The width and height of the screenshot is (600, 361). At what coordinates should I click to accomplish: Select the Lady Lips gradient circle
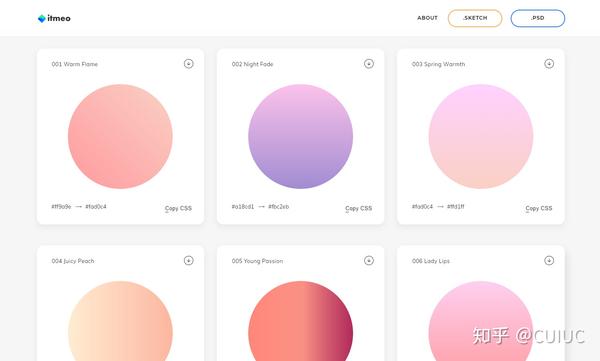(481, 321)
